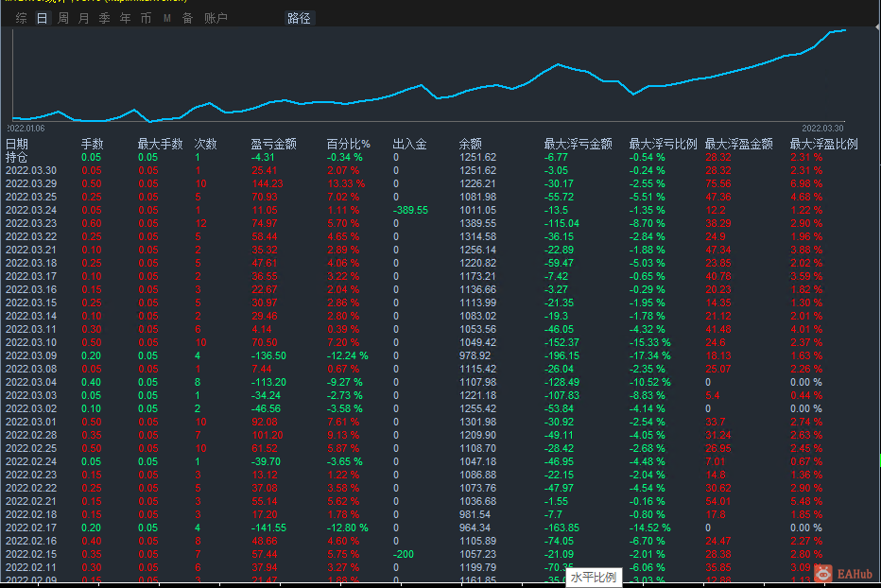Click the 百分比% column header
The image size is (881, 588).
[349, 144]
